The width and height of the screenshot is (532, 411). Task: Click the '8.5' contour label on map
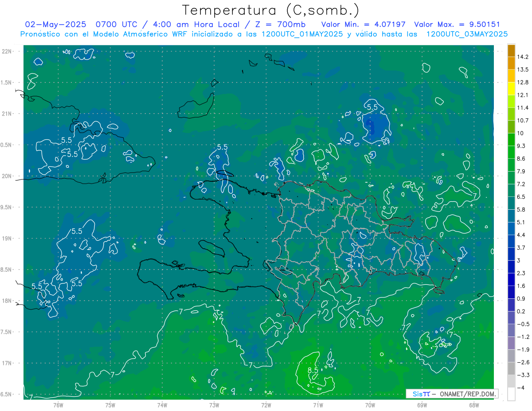[313, 370]
